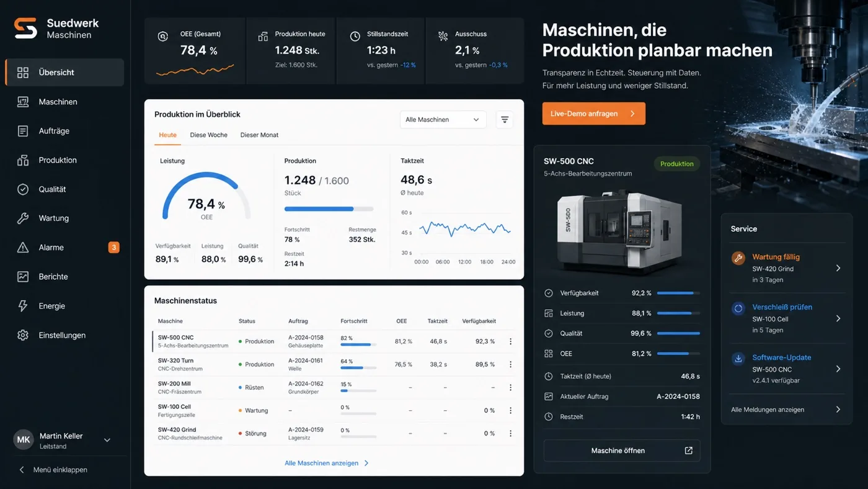Click the OEE gauge showing 78,4 %
The height and width of the screenshot is (489, 868).
(206, 196)
